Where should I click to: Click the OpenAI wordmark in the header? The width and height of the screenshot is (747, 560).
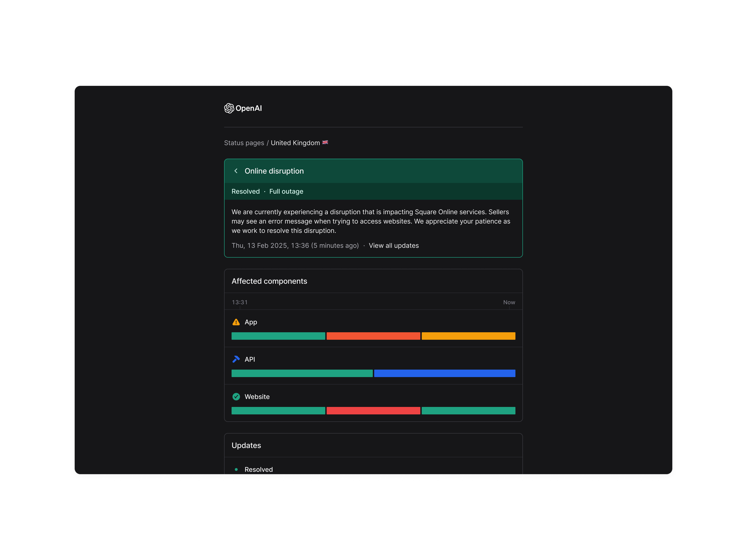249,108
